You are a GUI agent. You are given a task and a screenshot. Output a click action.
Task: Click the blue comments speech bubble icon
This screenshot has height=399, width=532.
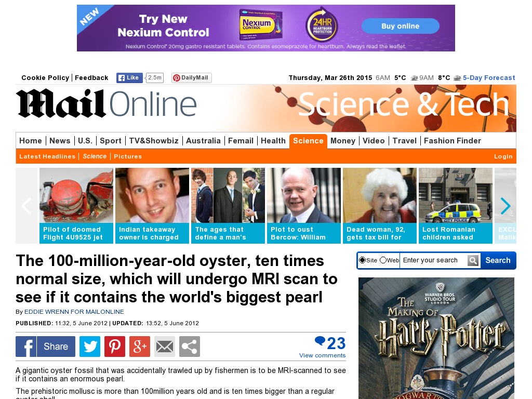coord(320,341)
